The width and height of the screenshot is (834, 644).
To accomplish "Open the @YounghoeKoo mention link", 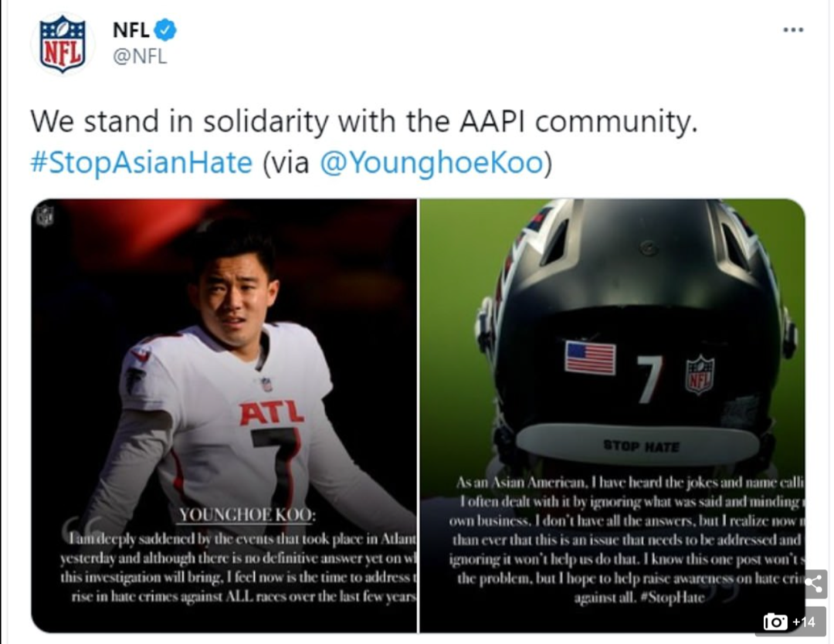I will click(432, 162).
